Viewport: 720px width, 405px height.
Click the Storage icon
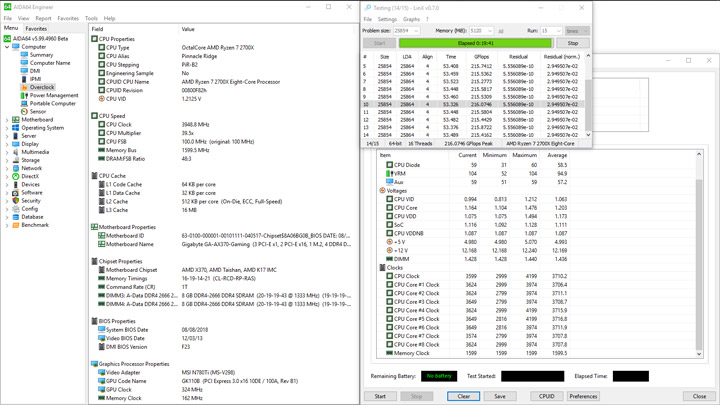point(16,160)
